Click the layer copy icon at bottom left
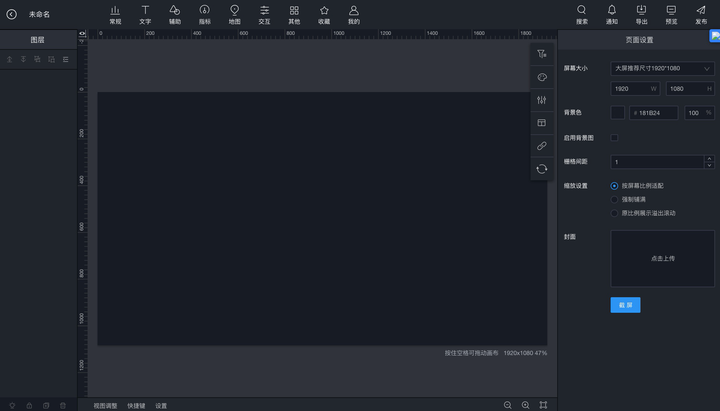This screenshot has height=411, width=720. pyautogui.click(x=46, y=405)
